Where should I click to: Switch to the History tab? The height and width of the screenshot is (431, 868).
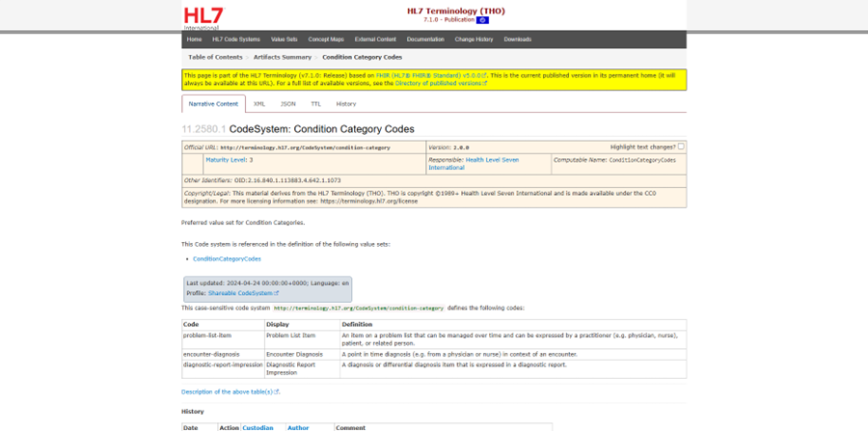[x=346, y=104]
